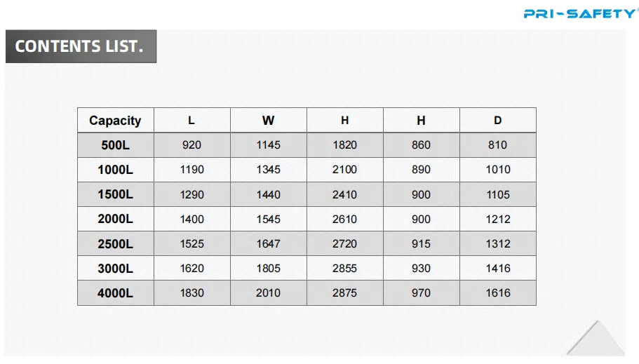Select the Capacity column header
This screenshot has height=364, width=639.
pyautogui.click(x=115, y=121)
